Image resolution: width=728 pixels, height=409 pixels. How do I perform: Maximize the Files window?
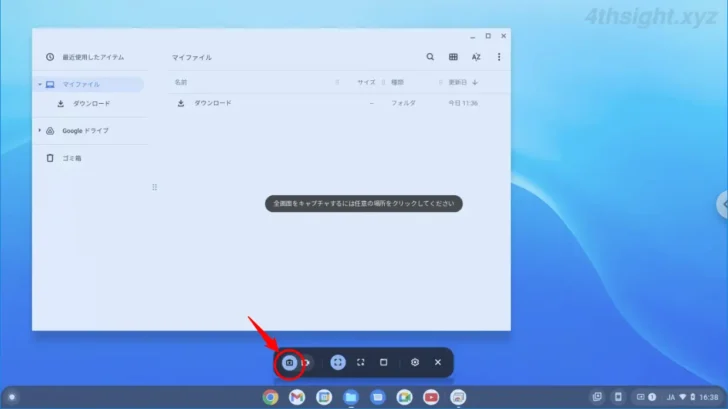[488, 36]
